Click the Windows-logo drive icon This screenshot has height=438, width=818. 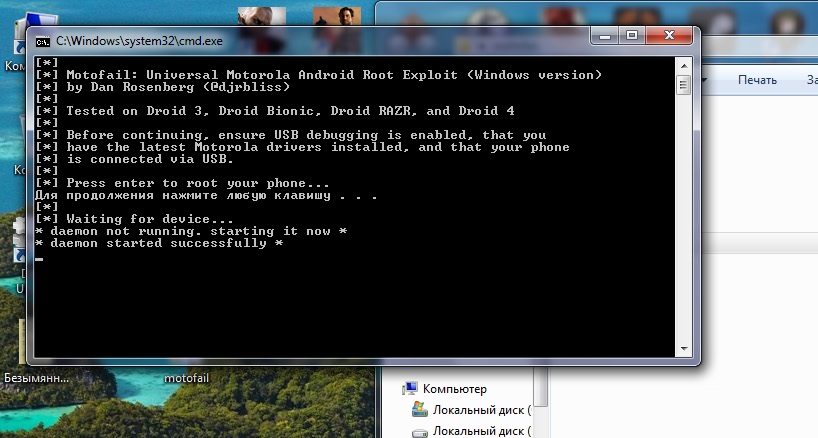click(419, 409)
